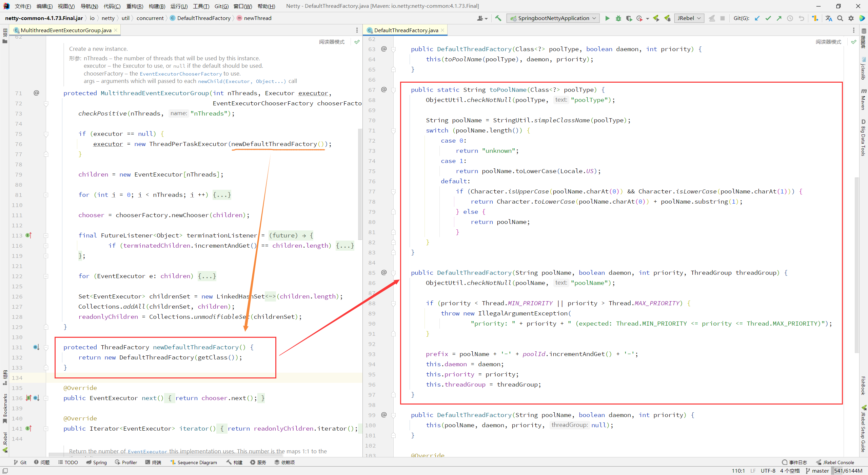Open Big Data Tools side panel
The height and width of the screenshot is (475, 868).
pyautogui.click(x=864, y=137)
